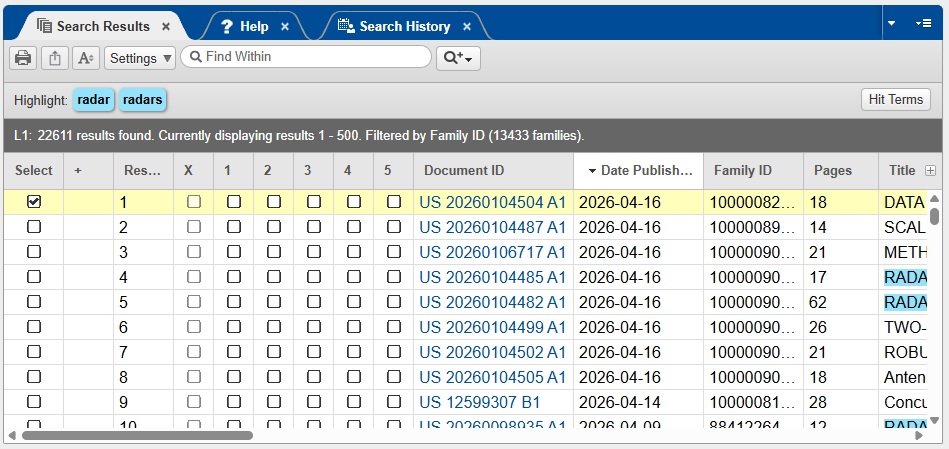Click the font size adjustment icon
This screenshot has width=949, height=449.
[x=87, y=58]
